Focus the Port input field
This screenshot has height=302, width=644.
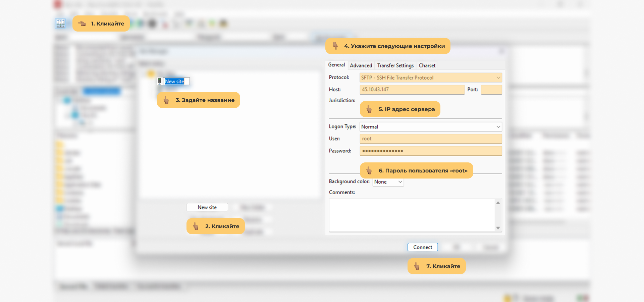[491, 90]
